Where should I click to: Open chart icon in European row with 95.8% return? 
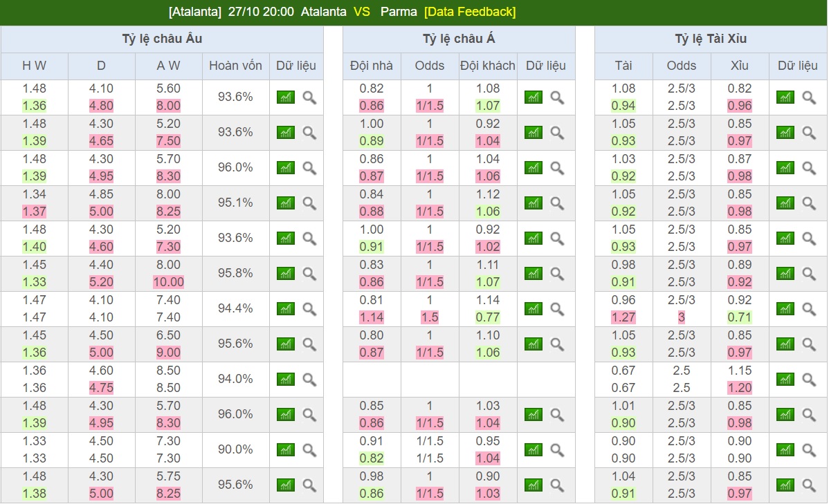286,274
